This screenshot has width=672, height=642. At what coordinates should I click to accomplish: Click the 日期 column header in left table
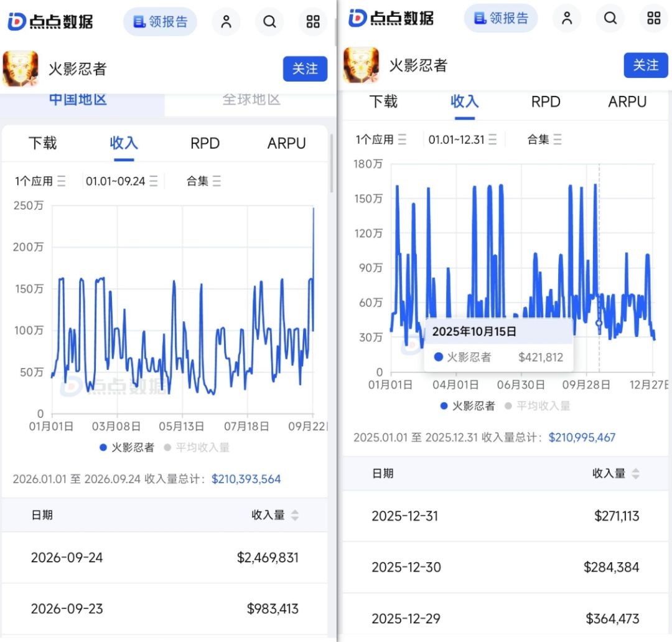point(42,515)
